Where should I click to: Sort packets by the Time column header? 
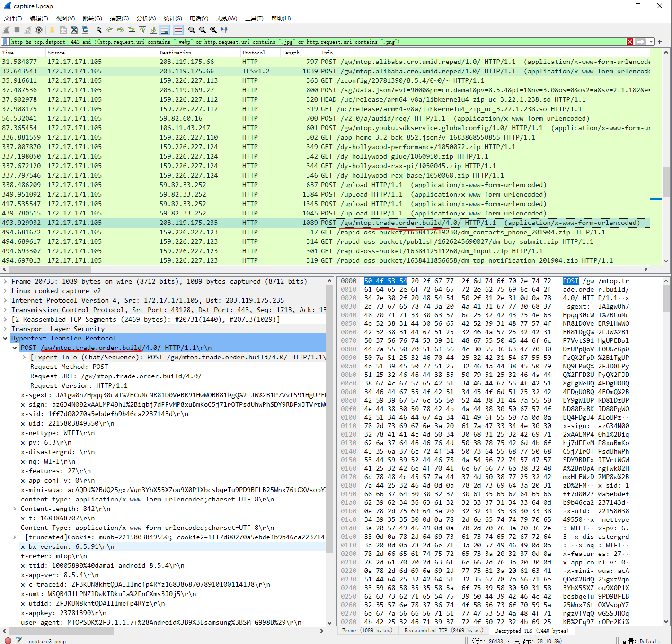[23, 53]
